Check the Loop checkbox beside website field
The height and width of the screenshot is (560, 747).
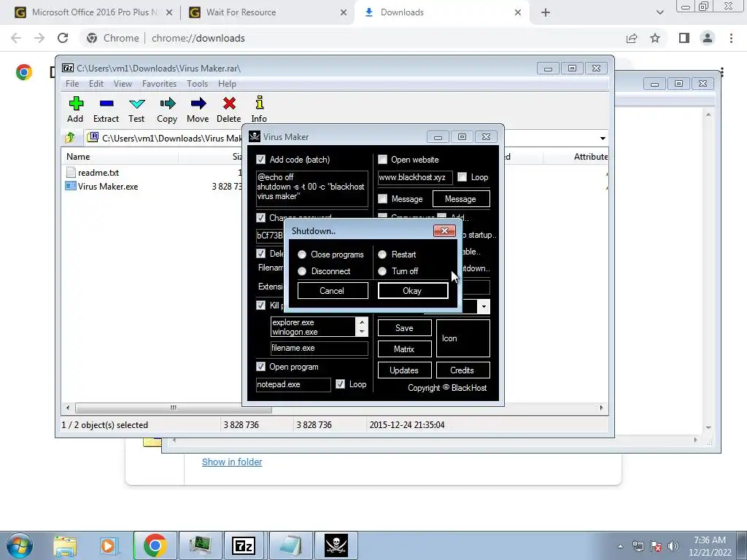(462, 176)
